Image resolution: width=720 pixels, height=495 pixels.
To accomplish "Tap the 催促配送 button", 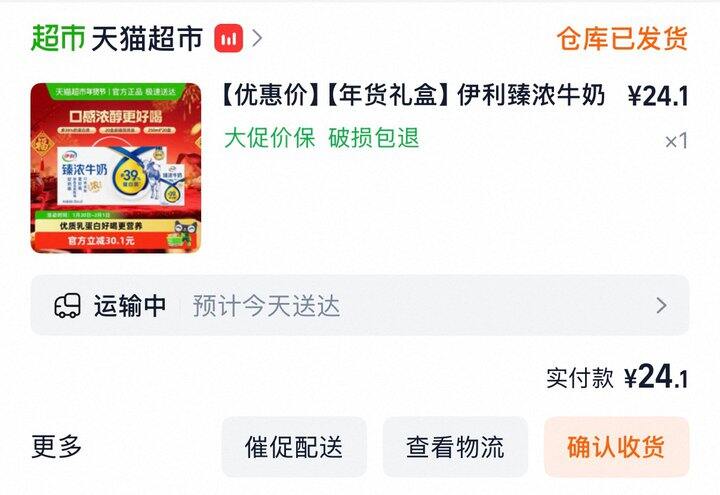I will pos(294,447).
